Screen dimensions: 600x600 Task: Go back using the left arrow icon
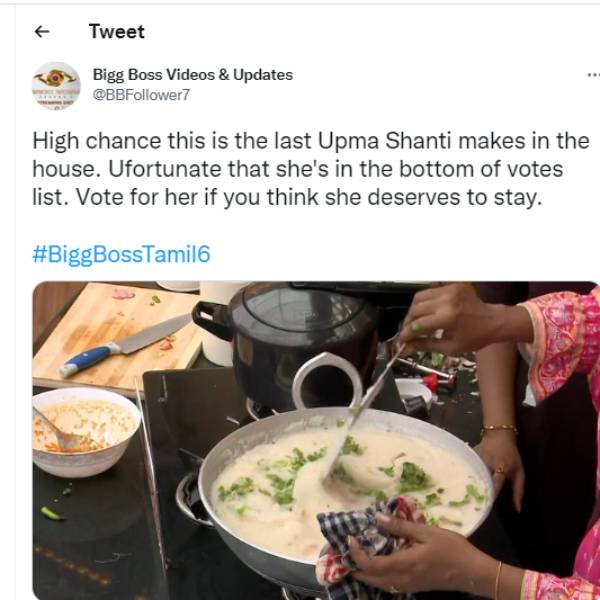click(x=42, y=31)
